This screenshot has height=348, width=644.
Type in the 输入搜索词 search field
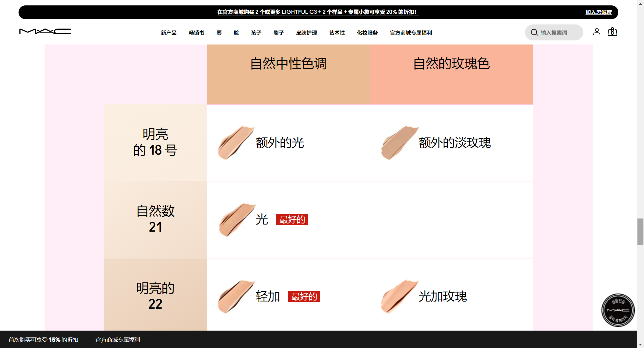(x=558, y=33)
